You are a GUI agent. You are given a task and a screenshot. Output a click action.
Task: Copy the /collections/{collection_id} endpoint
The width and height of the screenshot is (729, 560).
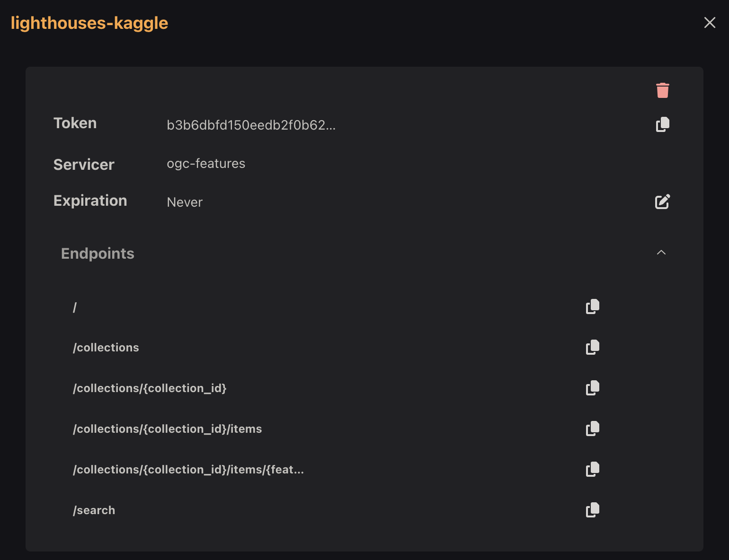pos(593,388)
